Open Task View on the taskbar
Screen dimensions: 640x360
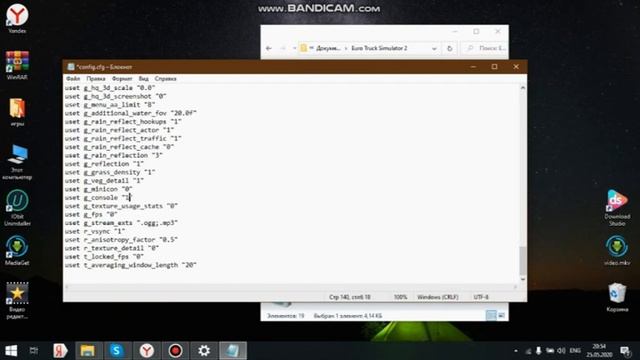[34, 351]
